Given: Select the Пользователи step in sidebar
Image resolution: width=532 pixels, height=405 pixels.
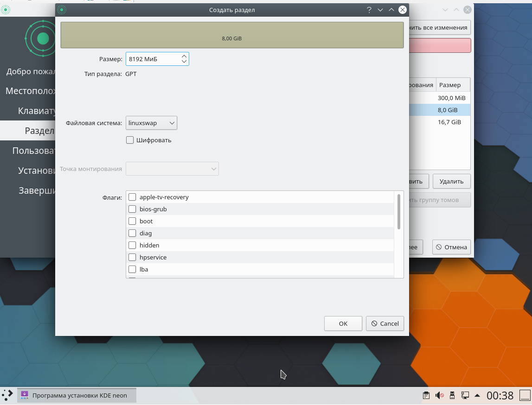Looking at the screenshot, I should click(33, 151).
